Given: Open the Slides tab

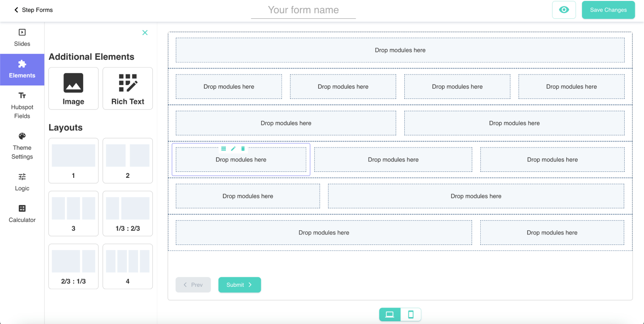Looking at the screenshot, I should [22, 38].
